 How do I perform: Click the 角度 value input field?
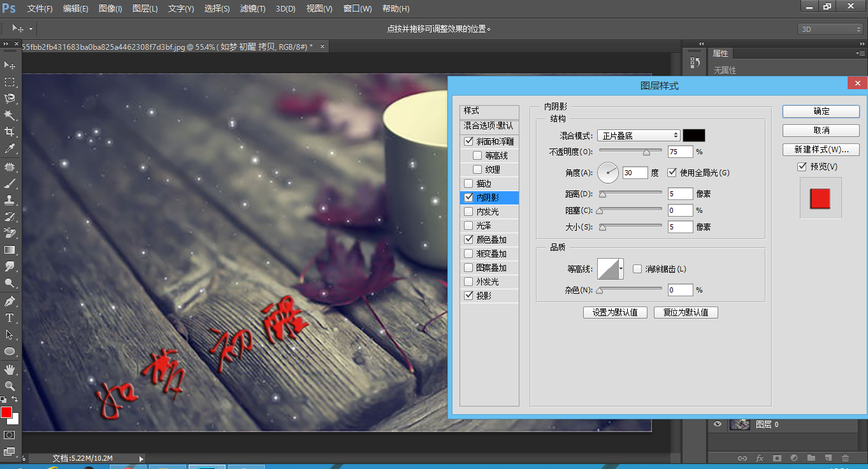635,173
